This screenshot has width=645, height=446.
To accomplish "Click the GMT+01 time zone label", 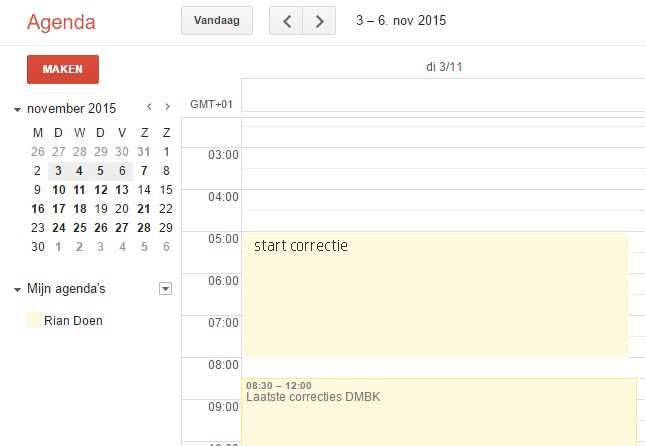I will click(211, 104).
